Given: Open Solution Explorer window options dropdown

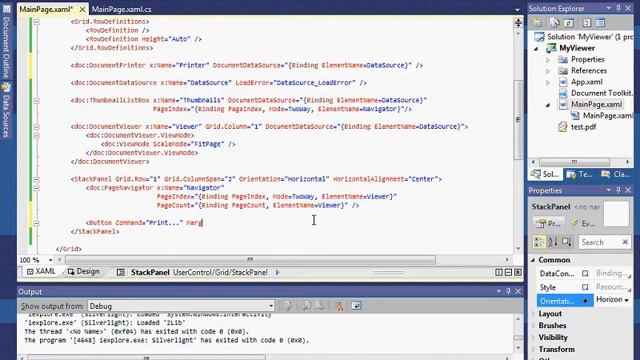Looking at the screenshot, I should tap(608, 8).
